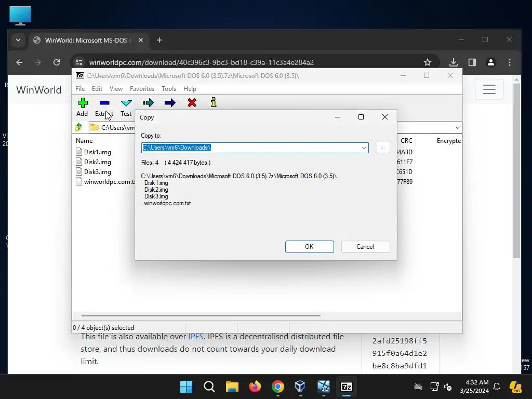Viewport: 532px width, 399px height.
Task: Open the Chrome side panel icon
Action: [x=472, y=62]
